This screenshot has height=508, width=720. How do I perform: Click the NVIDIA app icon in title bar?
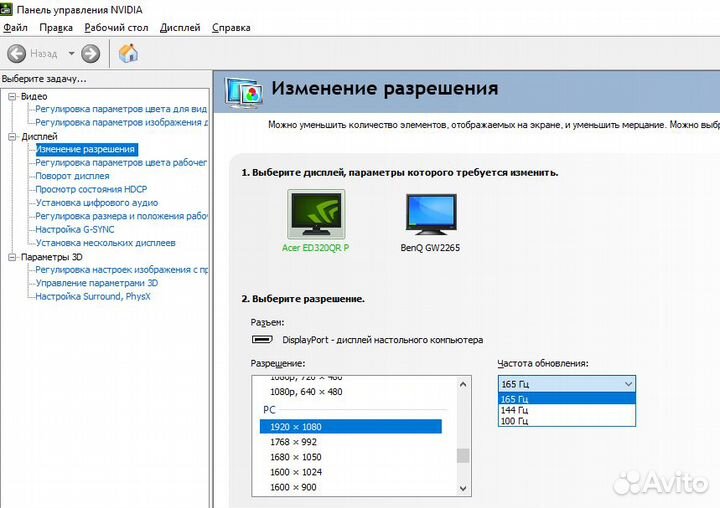tap(6, 9)
